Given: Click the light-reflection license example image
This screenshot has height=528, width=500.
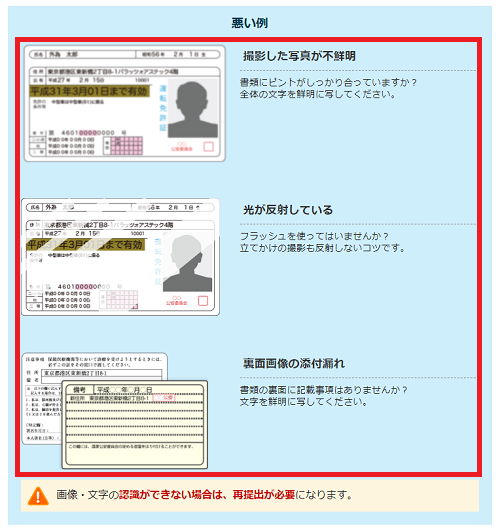Looking at the screenshot, I should (x=120, y=257).
